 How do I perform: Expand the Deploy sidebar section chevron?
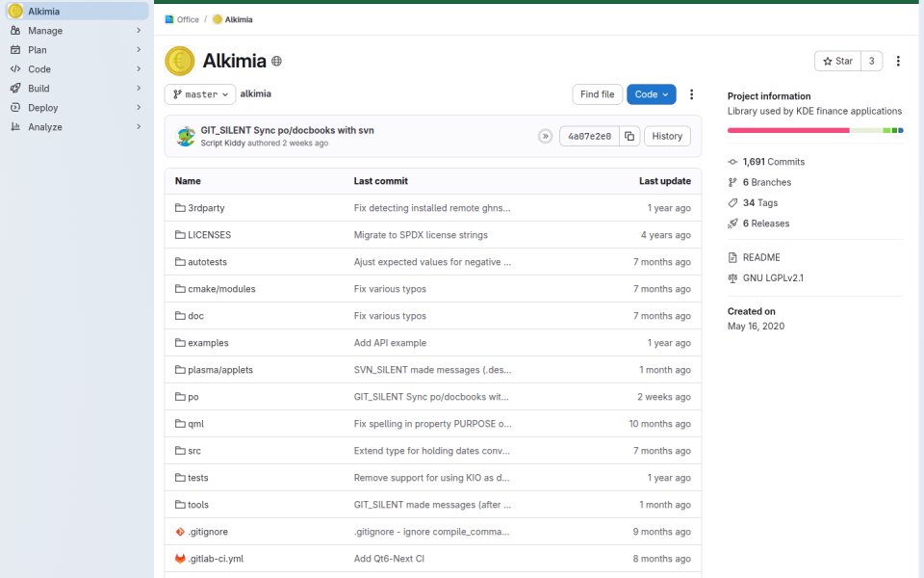[x=139, y=108]
